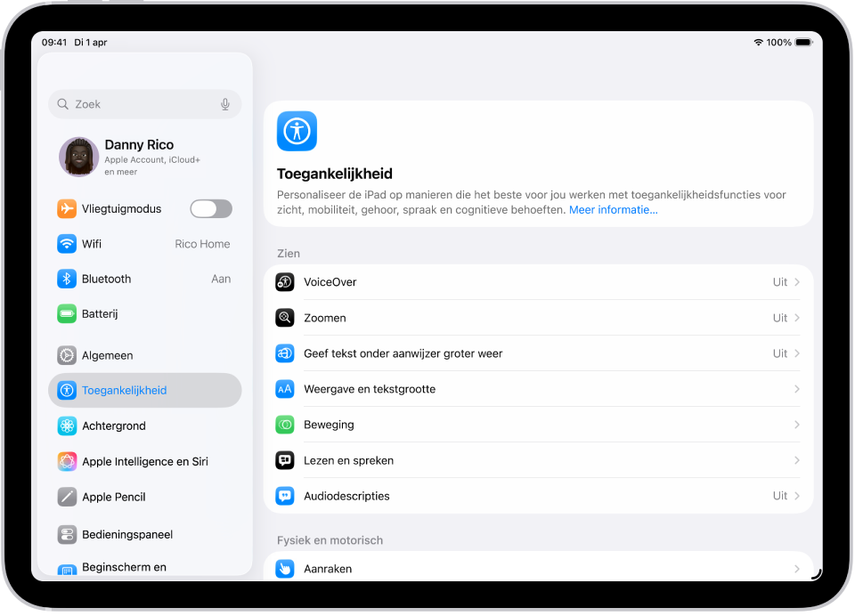The height and width of the screenshot is (616, 855).
Task: Toggle Vliegtuigmodus on
Action: 211,208
